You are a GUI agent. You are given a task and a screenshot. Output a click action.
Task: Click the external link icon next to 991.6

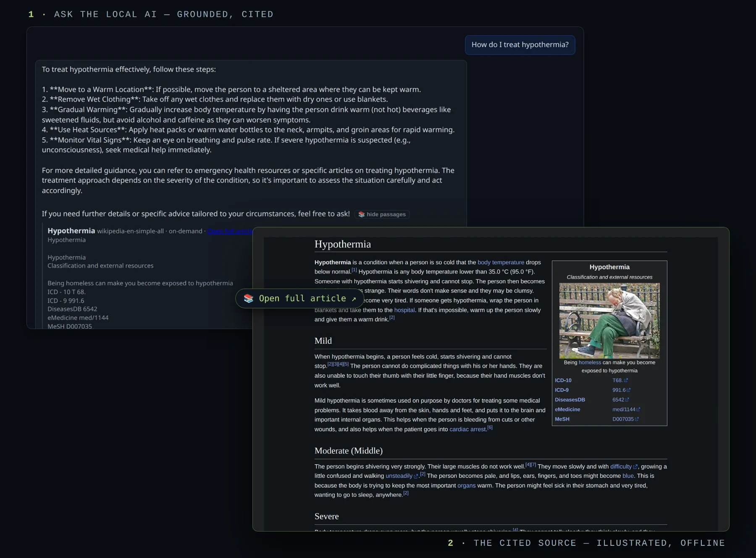click(628, 390)
